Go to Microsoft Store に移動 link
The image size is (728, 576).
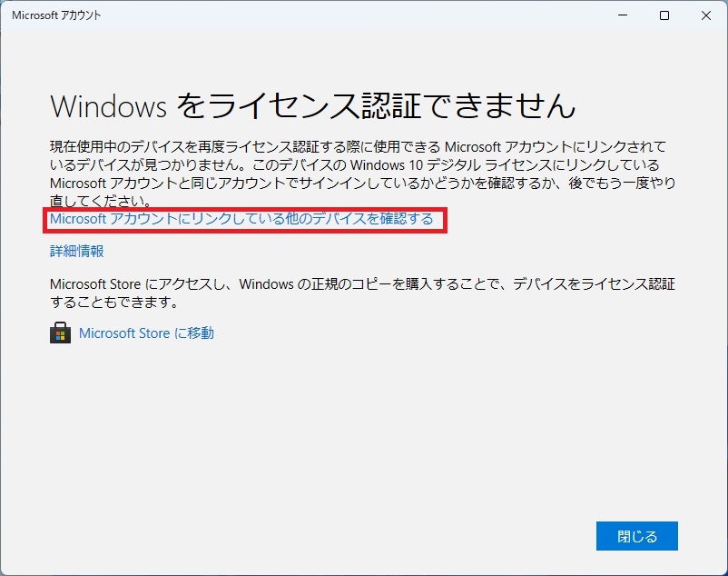pos(146,333)
